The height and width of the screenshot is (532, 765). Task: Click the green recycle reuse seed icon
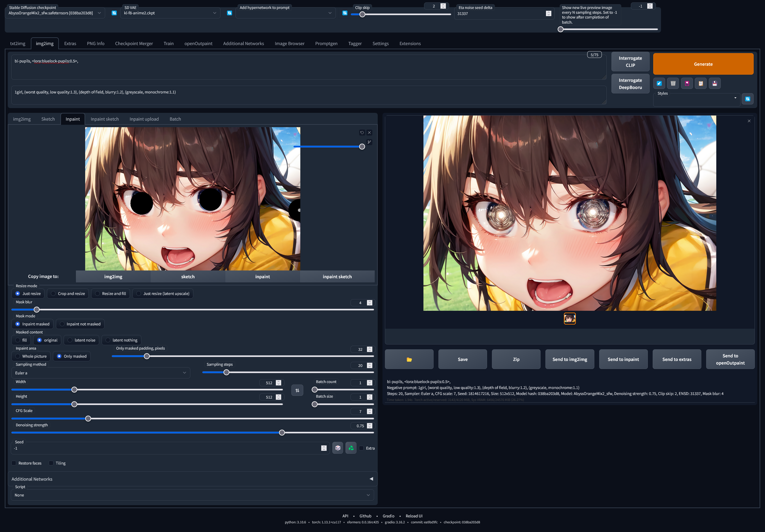tap(351, 448)
